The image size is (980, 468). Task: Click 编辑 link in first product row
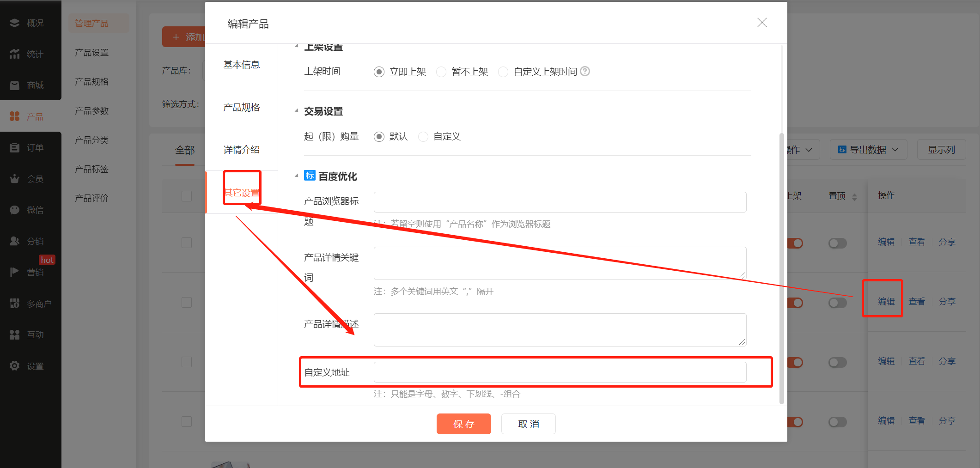[886, 242]
